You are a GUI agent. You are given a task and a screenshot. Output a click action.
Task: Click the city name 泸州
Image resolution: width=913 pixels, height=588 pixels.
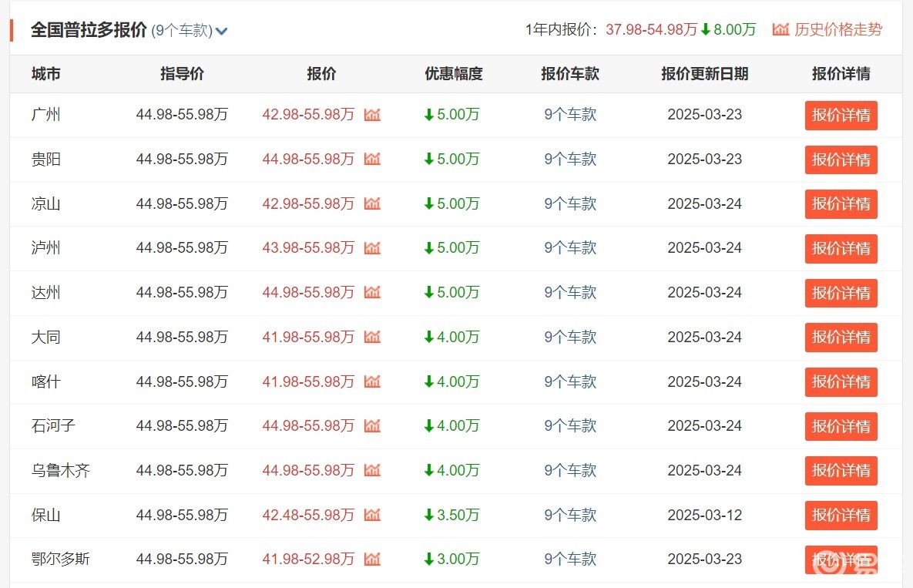(x=46, y=248)
